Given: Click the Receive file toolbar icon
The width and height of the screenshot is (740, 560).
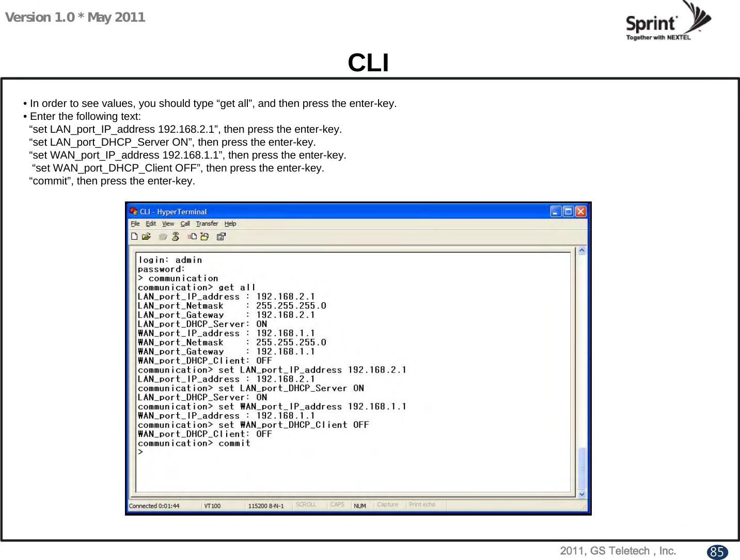Looking at the screenshot, I should [x=204, y=237].
